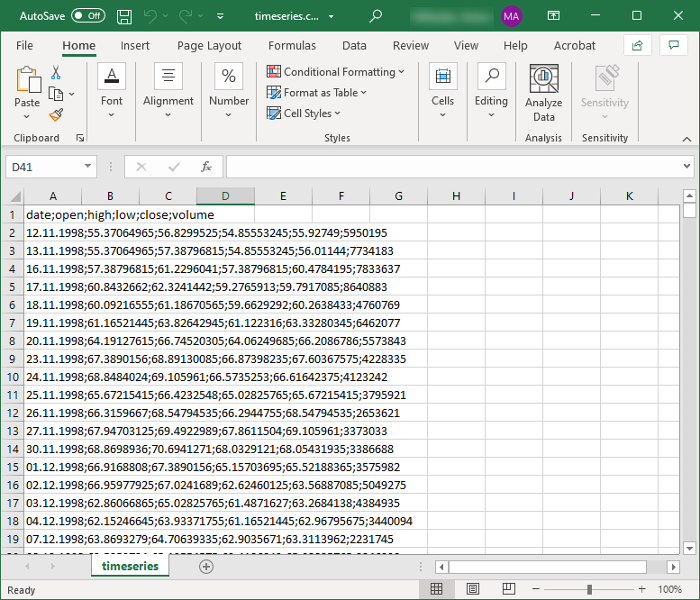Open the Editing group button
700x600 pixels.
coord(491,93)
